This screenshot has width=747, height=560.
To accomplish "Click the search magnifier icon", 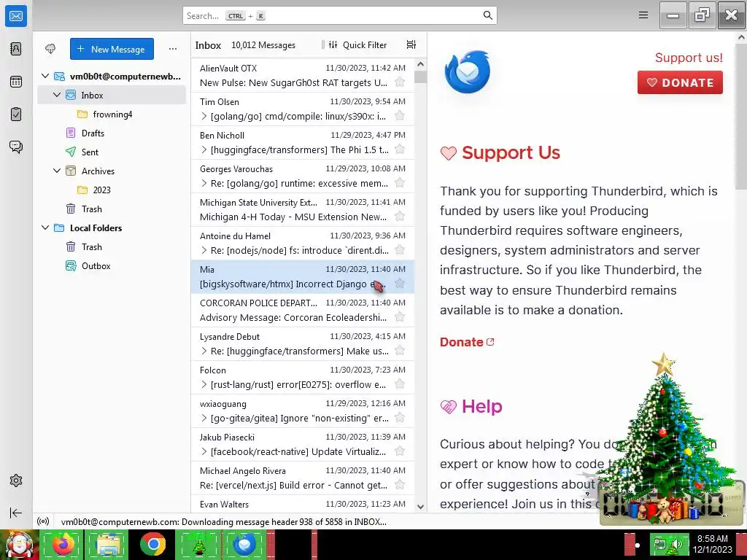I will click(x=488, y=15).
